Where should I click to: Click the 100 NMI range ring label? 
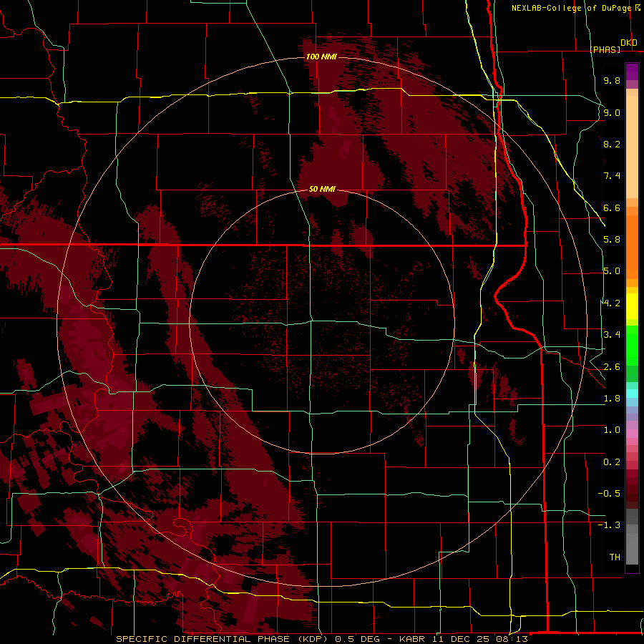tap(321, 57)
